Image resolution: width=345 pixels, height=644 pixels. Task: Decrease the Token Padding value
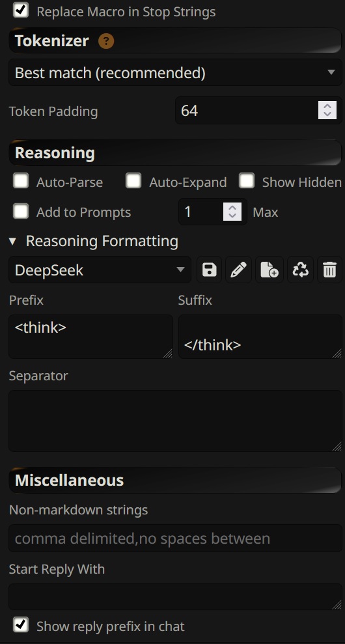(327, 115)
